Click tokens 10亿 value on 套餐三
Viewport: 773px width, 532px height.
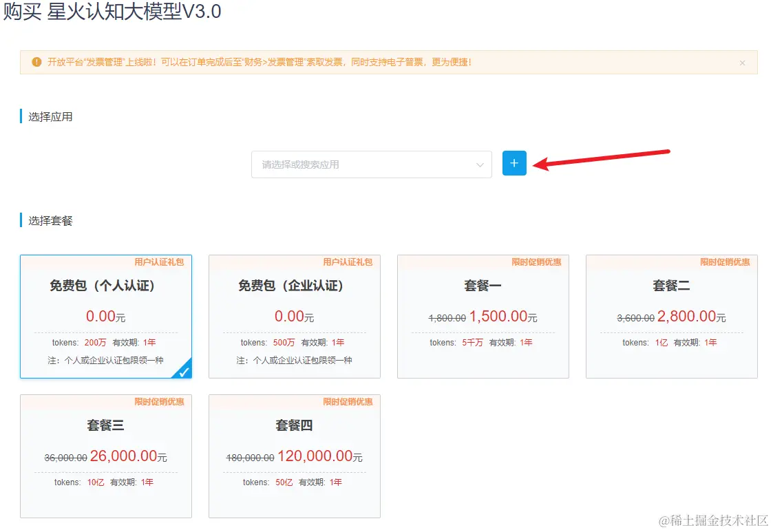tap(96, 482)
